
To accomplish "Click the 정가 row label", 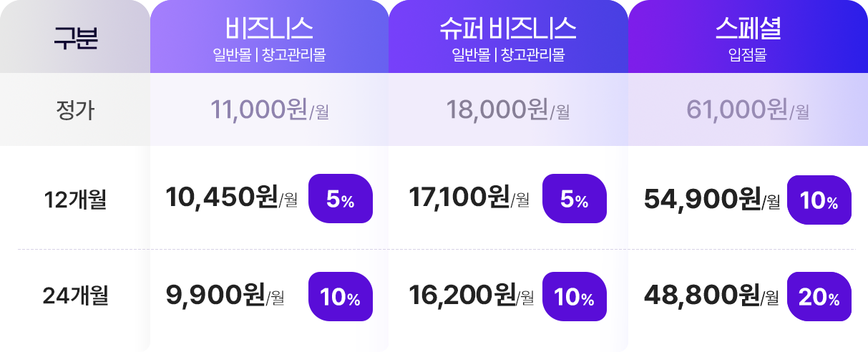I will pos(75,110).
